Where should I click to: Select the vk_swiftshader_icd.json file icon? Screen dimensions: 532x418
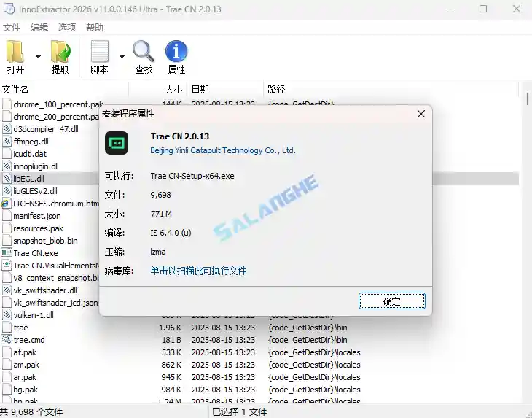pos(7,303)
